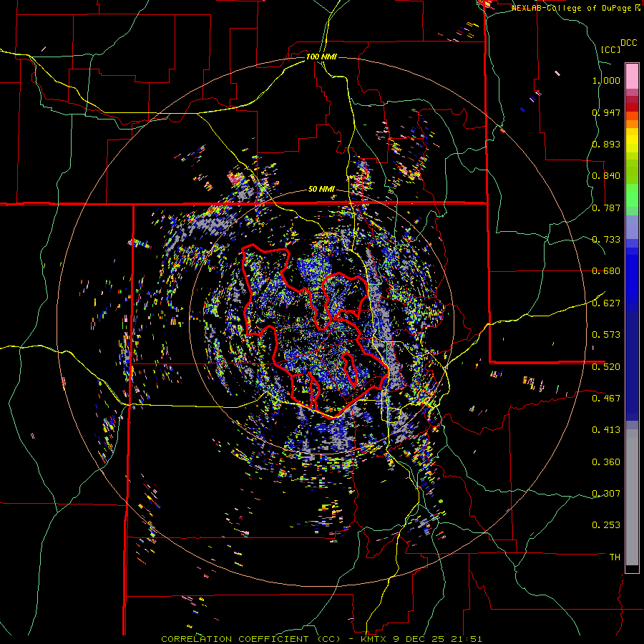Pick the red color bar segment near 0.947
This screenshot has height=644, width=644.
tap(632, 107)
